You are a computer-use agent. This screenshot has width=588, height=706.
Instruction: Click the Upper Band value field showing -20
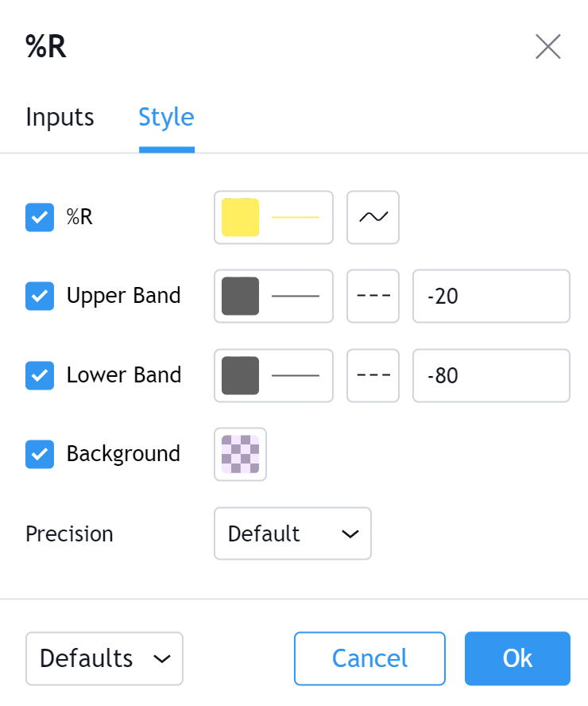coord(491,297)
